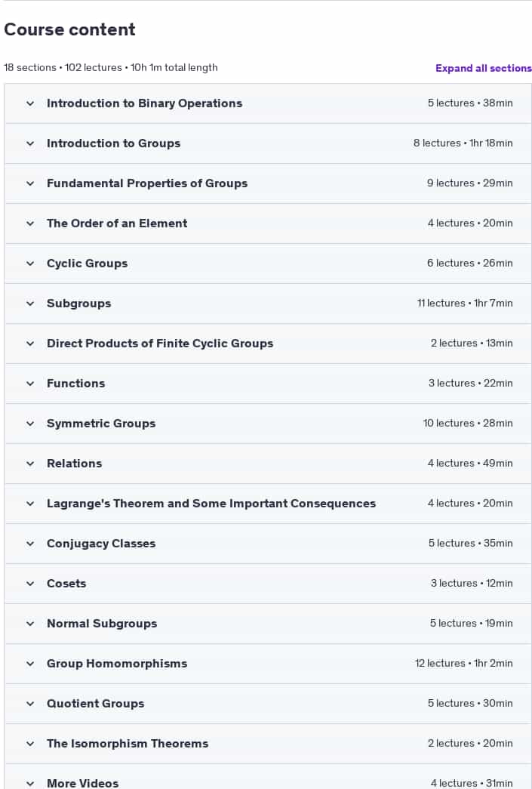Open the Quotient Groups section
The width and height of the screenshot is (532, 789).
[267, 704]
